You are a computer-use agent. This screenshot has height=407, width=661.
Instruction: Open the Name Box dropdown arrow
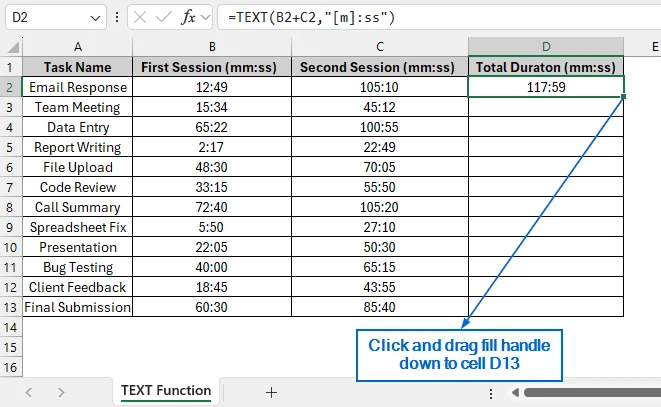(95, 18)
